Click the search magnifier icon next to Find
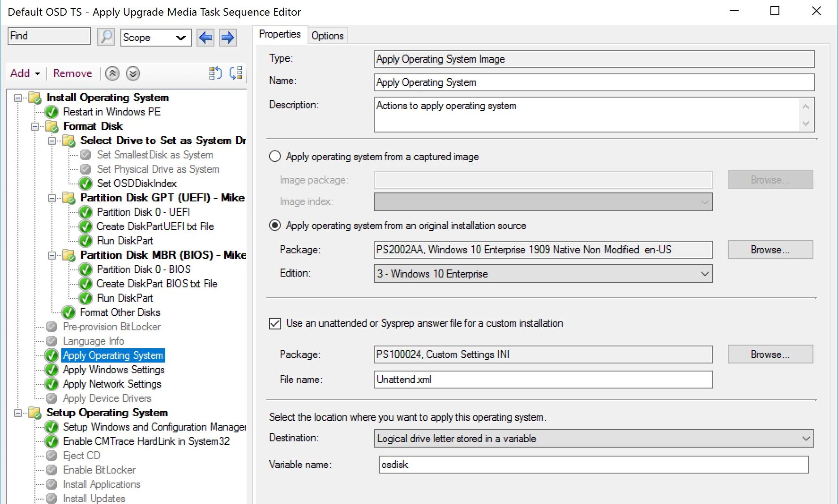The image size is (838, 504). (106, 37)
